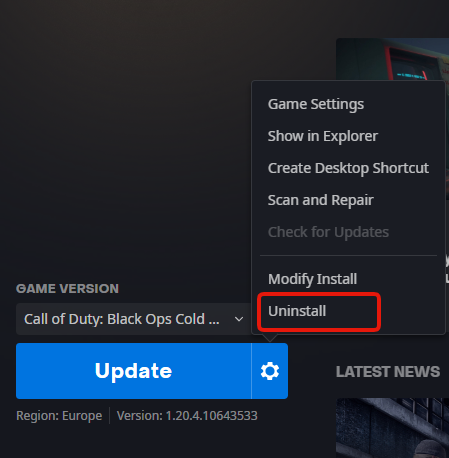The height and width of the screenshot is (458, 449).
Task: Click the Region: Europe label
Action: click(59, 416)
